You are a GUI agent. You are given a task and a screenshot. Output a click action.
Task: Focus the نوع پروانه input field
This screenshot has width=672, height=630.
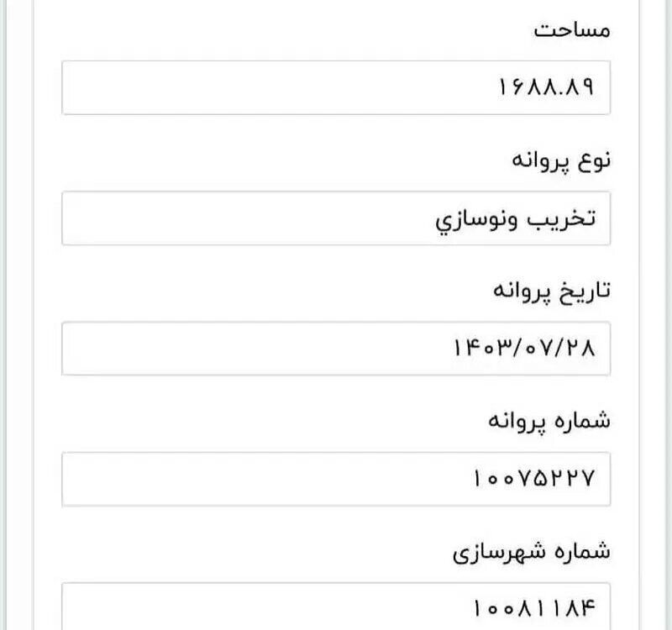336,218
